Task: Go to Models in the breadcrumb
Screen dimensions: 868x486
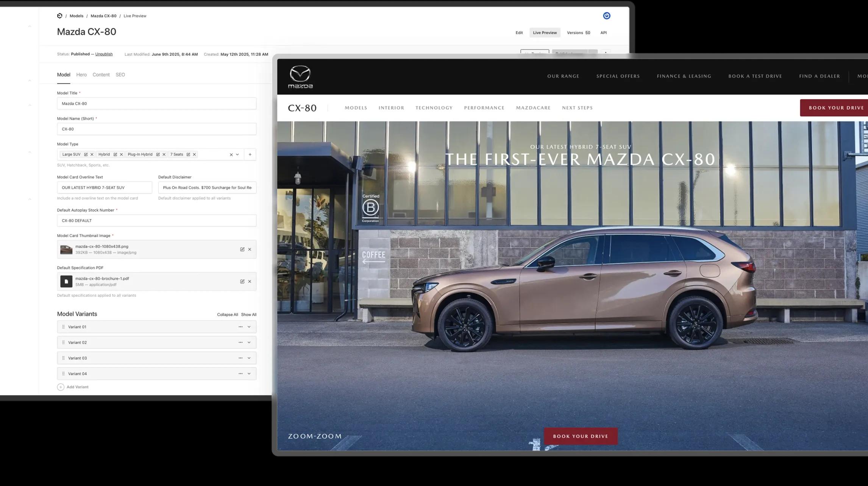Action: tap(76, 16)
